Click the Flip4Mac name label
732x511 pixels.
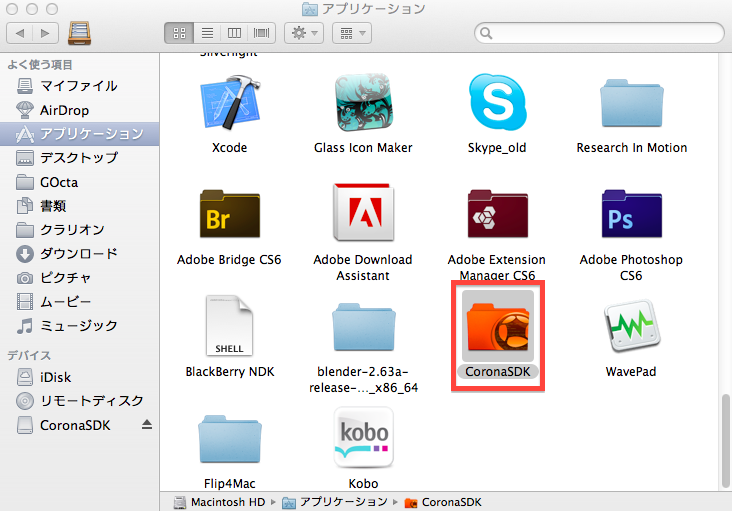(x=230, y=484)
